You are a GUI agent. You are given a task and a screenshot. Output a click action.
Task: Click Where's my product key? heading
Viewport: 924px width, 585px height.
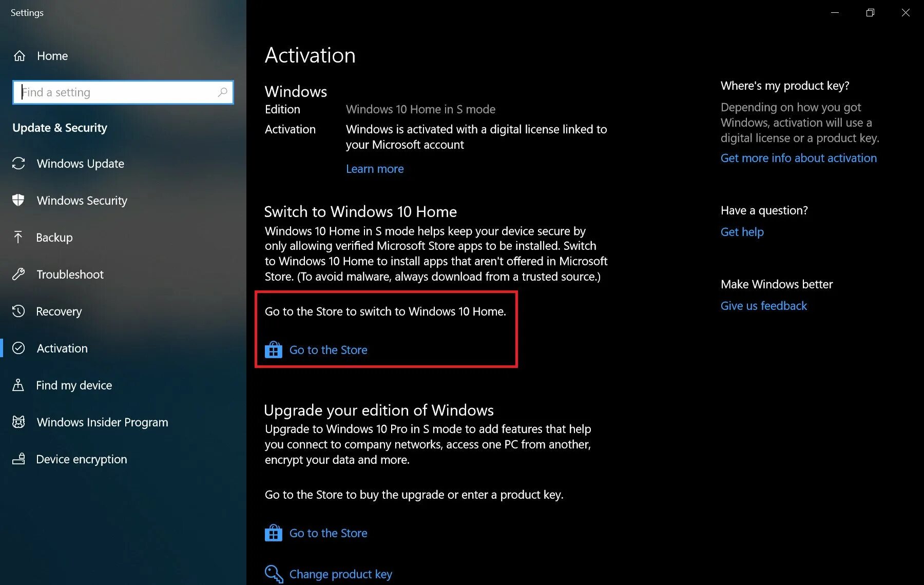pyautogui.click(x=785, y=86)
